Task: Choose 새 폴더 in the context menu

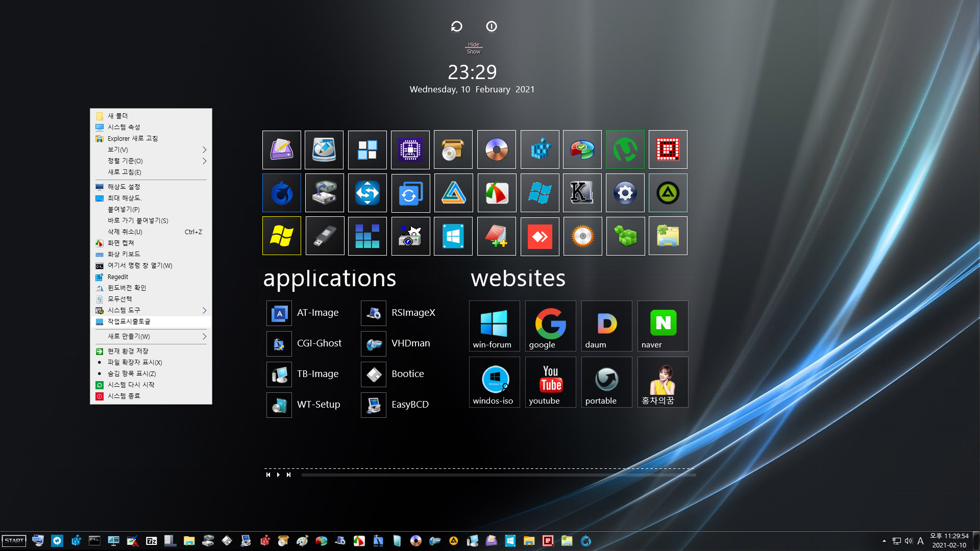Action: (x=151, y=116)
